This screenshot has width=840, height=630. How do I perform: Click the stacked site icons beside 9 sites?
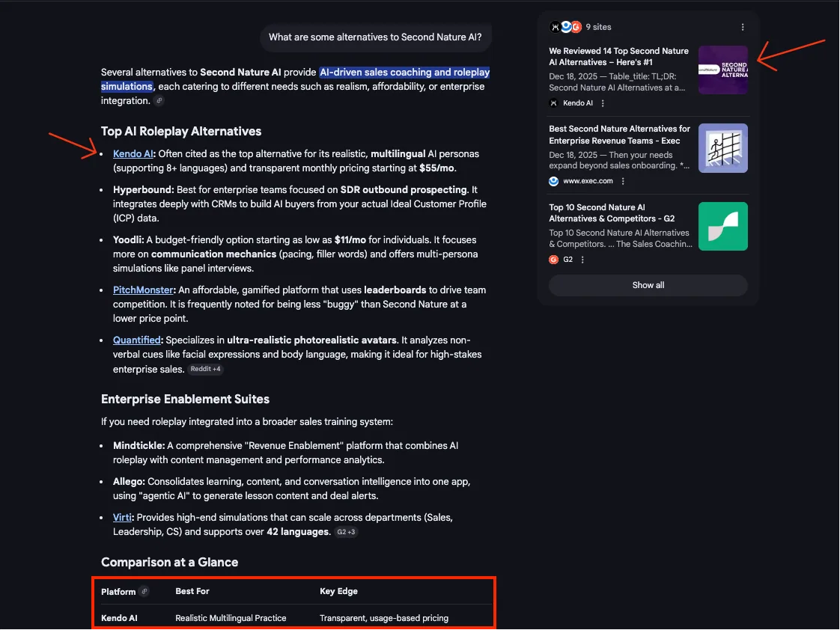[566, 27]
